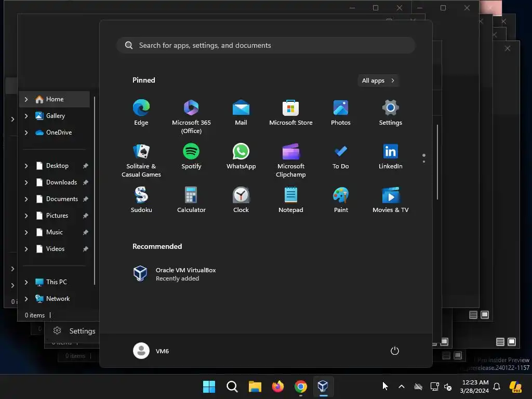Expand the Desktop tree node
The width and height of the screenshot is (532, 399).
click(x=26, y=166)
